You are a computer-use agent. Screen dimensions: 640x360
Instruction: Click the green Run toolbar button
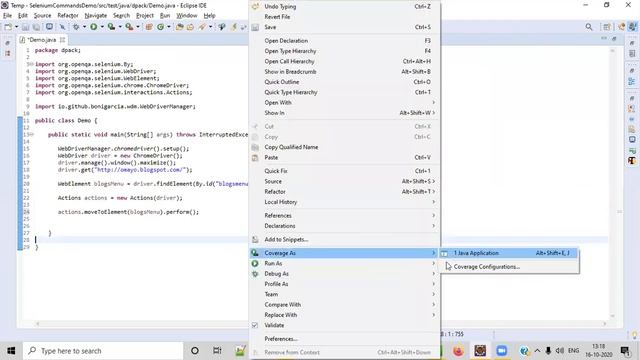[x=93, y=27]
